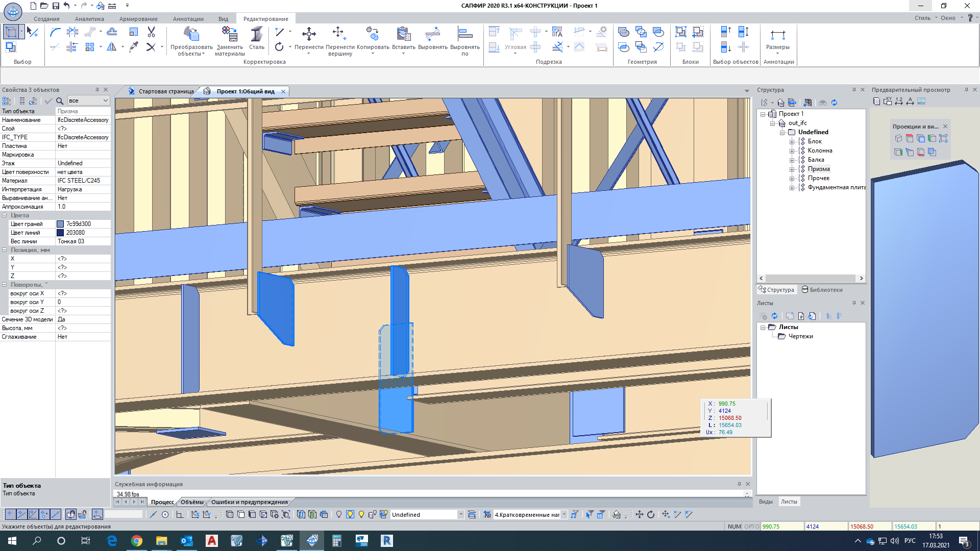Toggle the highlighted light bulb in bottom toolbar
The height and width of the screenshot is (551, 980).
click(350, 514)
